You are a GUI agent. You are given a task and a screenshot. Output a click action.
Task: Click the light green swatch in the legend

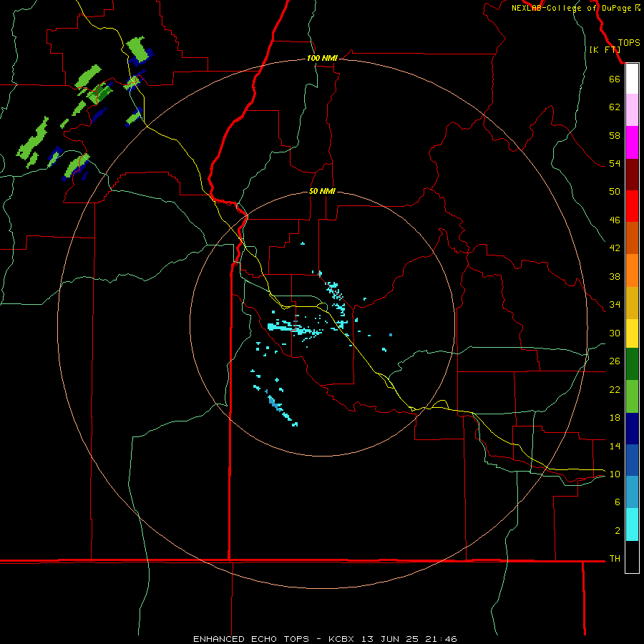pos(632,396)
